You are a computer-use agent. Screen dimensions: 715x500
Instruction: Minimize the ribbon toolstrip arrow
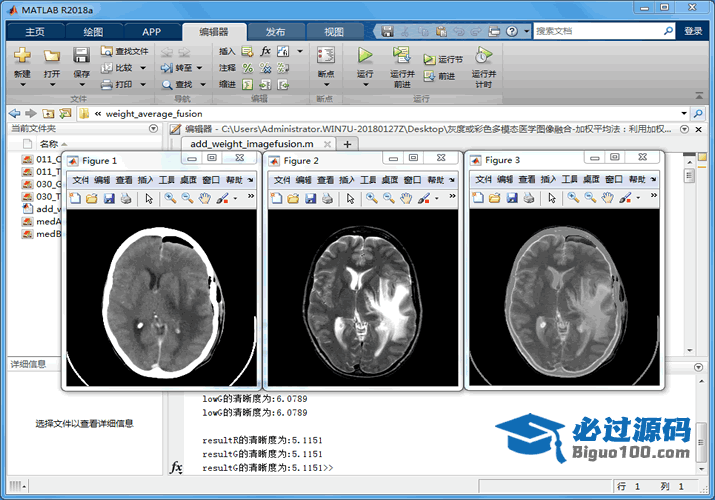click(699, 95)
